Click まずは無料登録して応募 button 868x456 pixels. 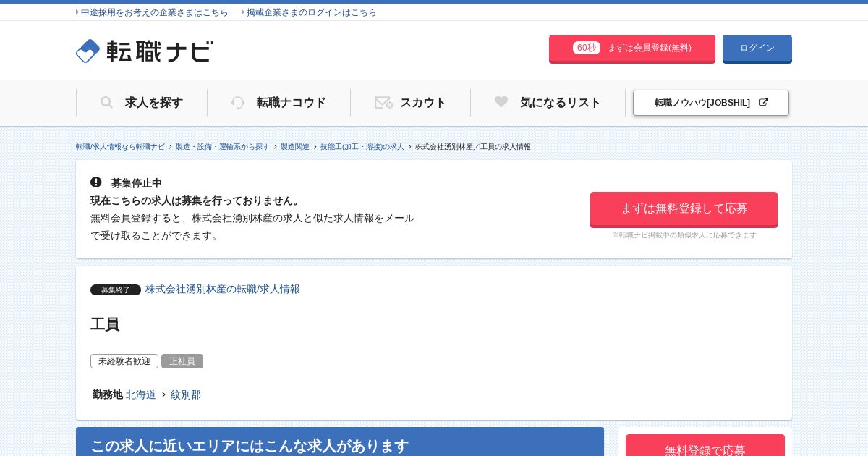(684, 209)
